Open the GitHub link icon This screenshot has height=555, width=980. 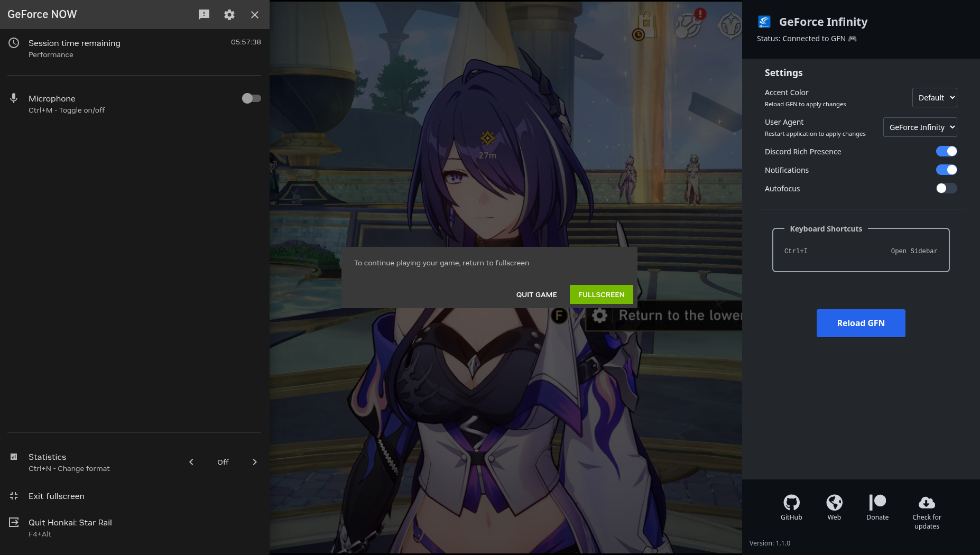(x=791, y=502)
